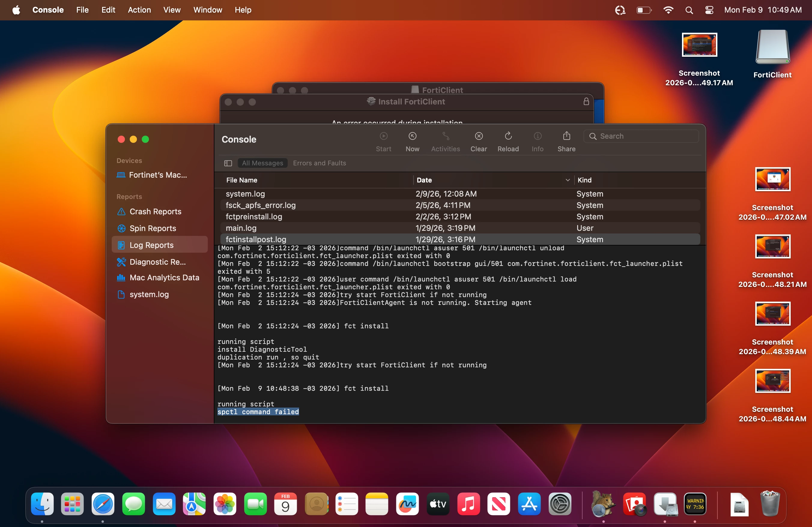Open the View menu
The image size is (812, 527).
click(172, 10)
